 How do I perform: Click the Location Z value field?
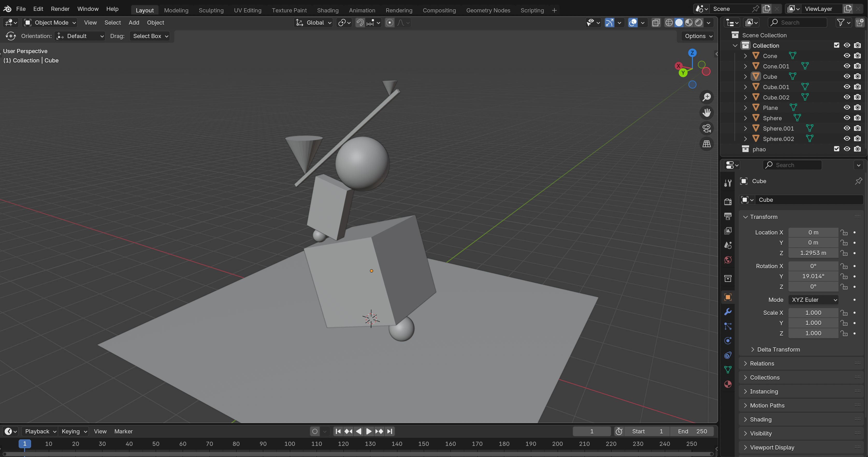813,253
